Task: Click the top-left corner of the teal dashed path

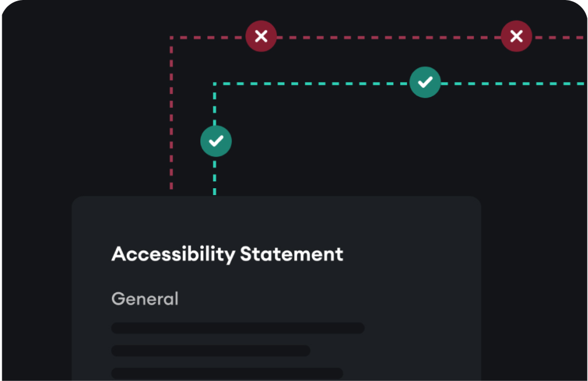Action: 215,84
